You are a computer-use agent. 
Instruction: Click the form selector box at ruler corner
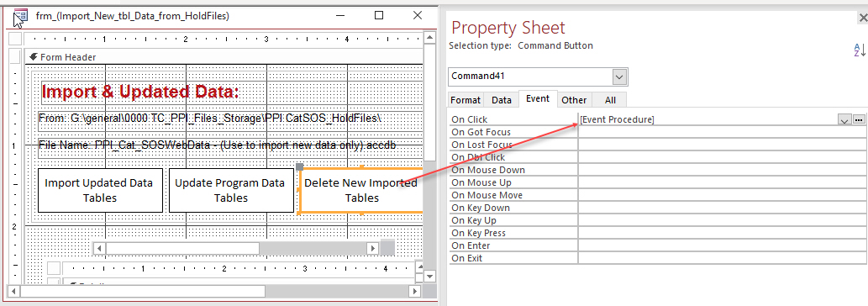coord(15,39)
